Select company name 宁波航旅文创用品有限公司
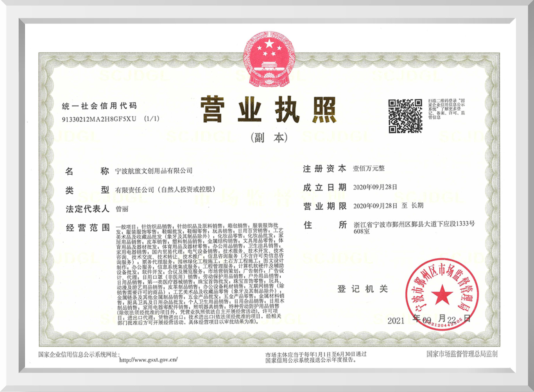 (154, 171)
